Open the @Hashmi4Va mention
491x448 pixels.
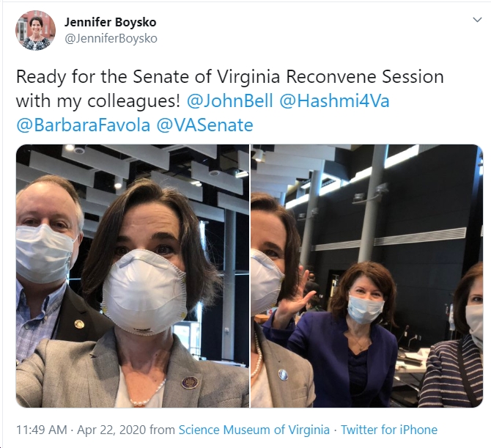(x=334, y=101)
